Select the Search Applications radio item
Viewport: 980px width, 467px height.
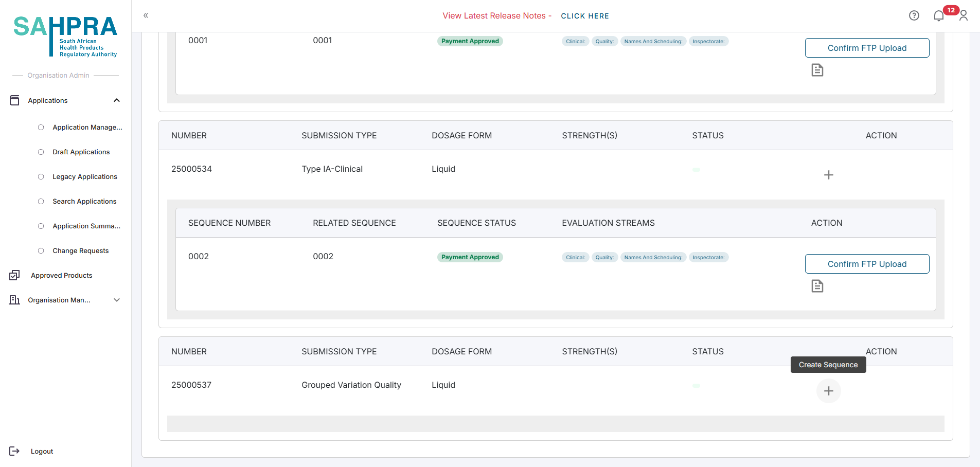click(x=41, y=202)
